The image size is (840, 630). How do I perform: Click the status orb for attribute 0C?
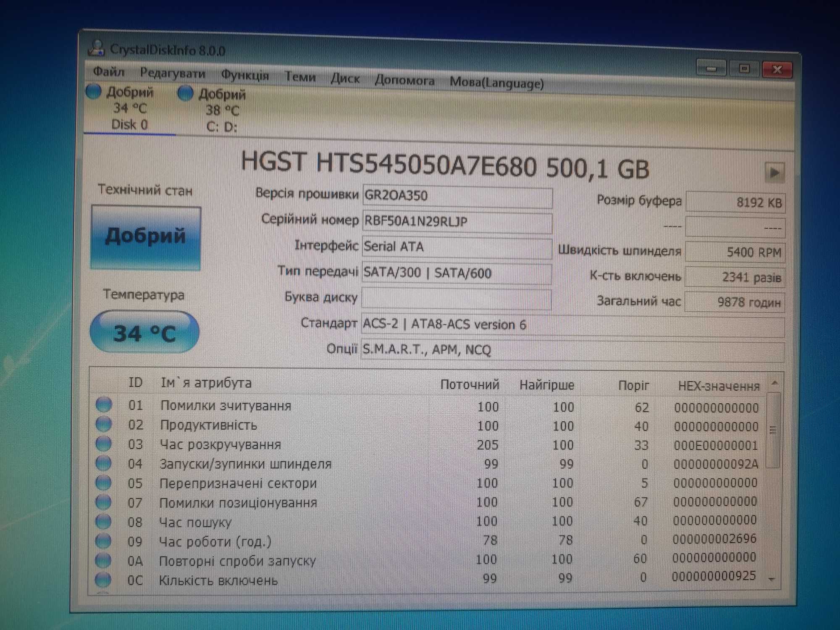tap(103, 580)
